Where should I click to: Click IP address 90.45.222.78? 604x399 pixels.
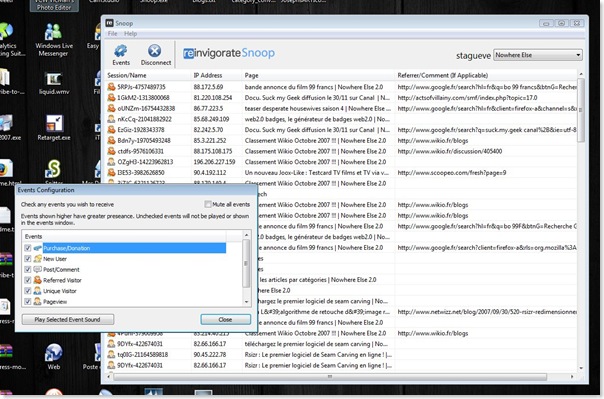210,355
